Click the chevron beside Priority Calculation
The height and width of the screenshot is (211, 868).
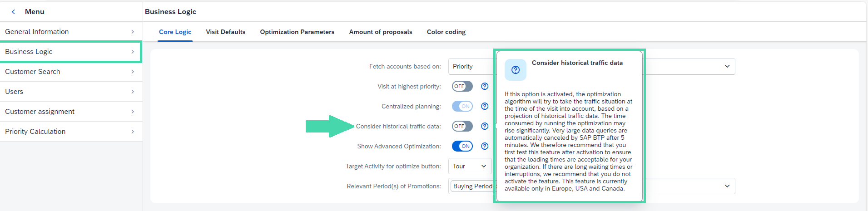(133, 132)
